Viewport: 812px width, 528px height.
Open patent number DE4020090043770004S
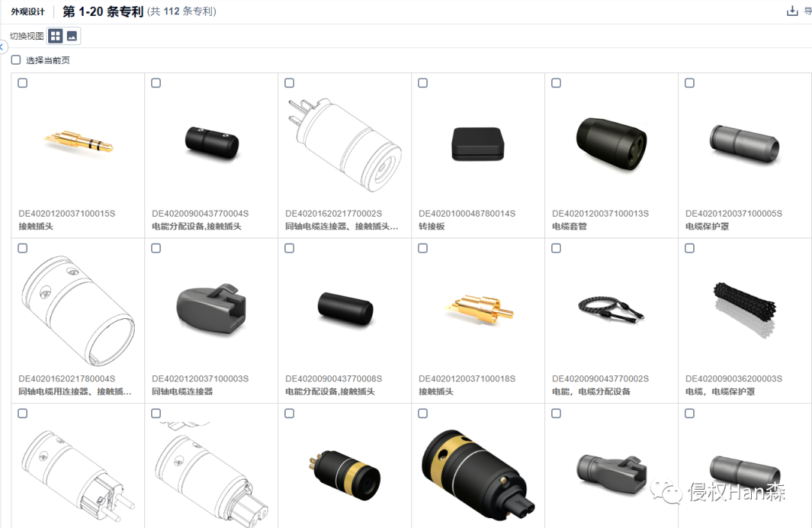(200, 214)
